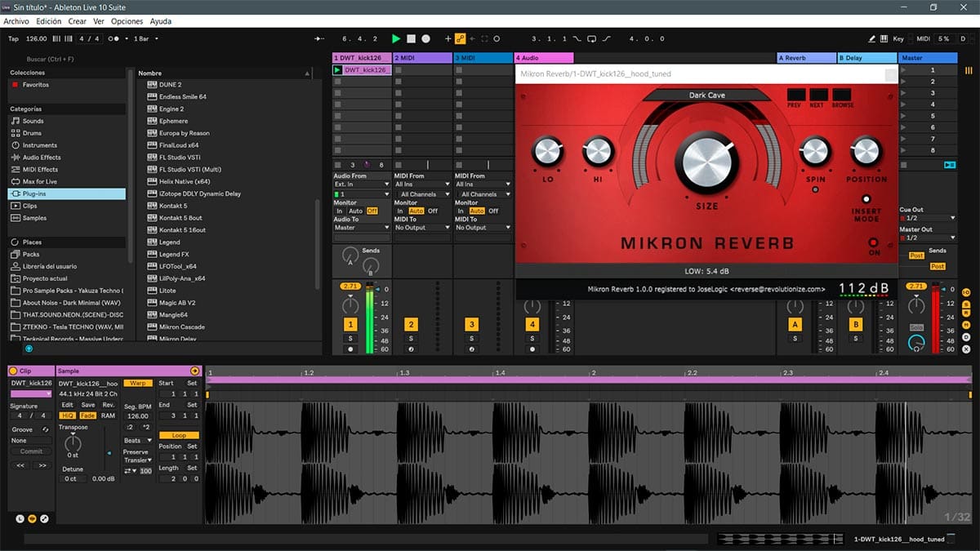This screenshot has width=980, height=551.
Task: Open Packs under Places
Action: click(x=31, y=255)
